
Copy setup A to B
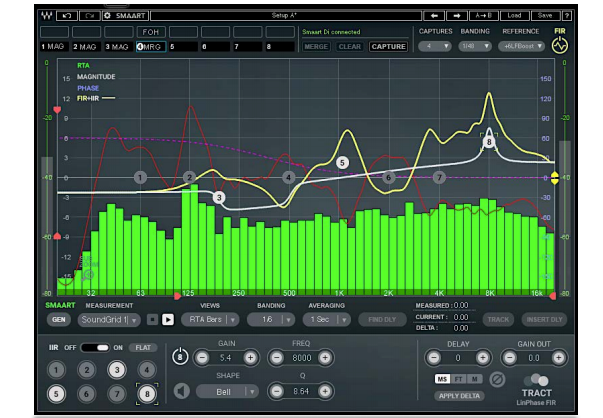point(483,15)
